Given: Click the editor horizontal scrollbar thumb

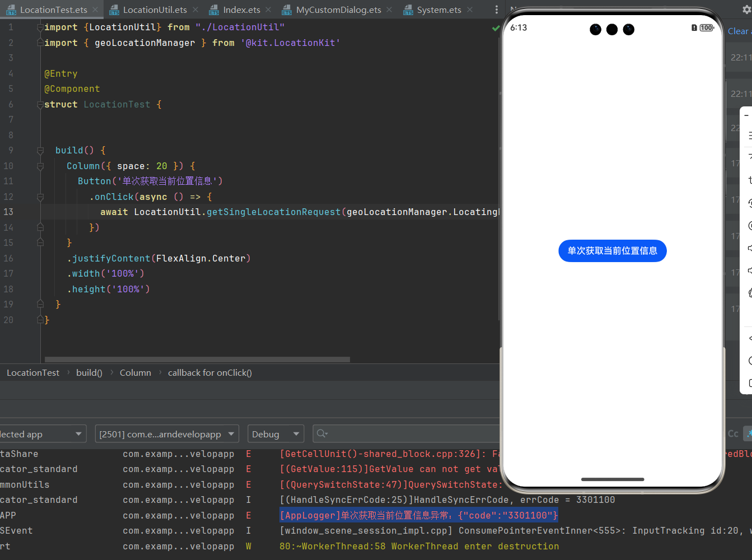Looking at the screenshot, I should point(197,360).
